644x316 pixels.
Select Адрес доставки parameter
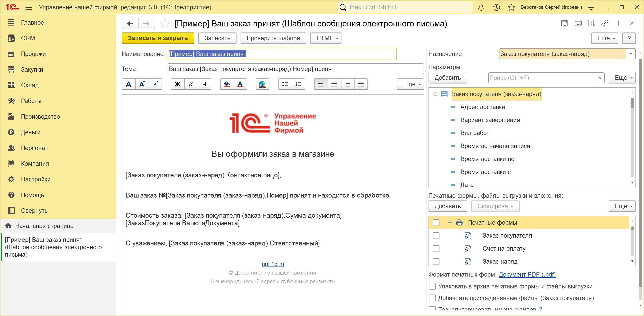[483, 107]
